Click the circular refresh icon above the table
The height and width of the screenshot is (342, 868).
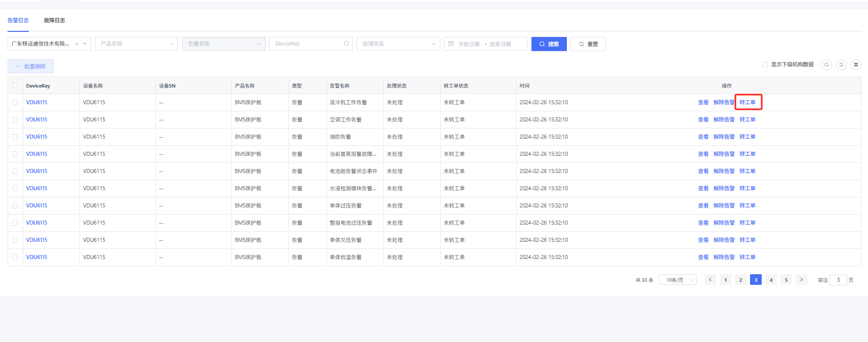[x=841, y=65]
